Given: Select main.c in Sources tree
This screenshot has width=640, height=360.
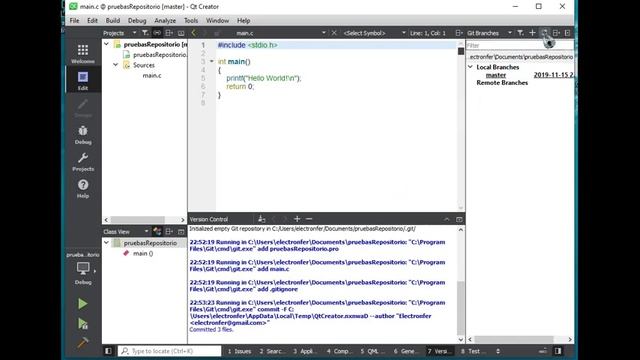Looking at the screenshot, I should click(x=152, y=76).
